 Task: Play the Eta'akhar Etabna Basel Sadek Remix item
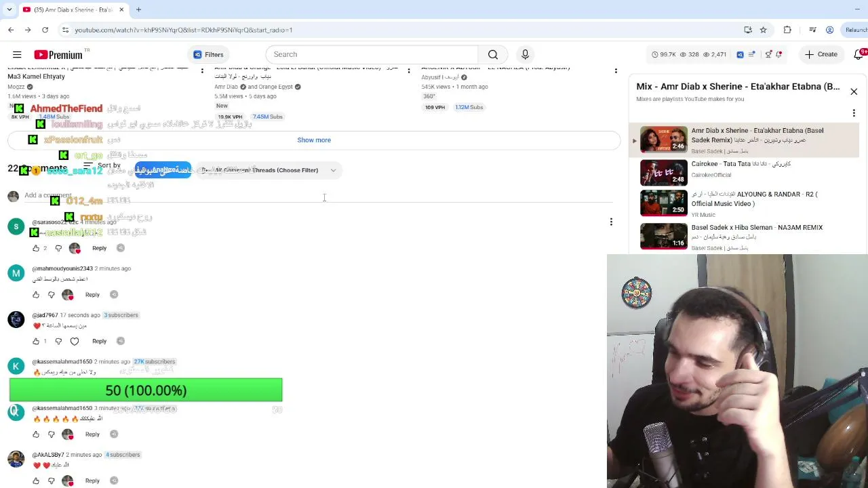click(x=744, y=140)
